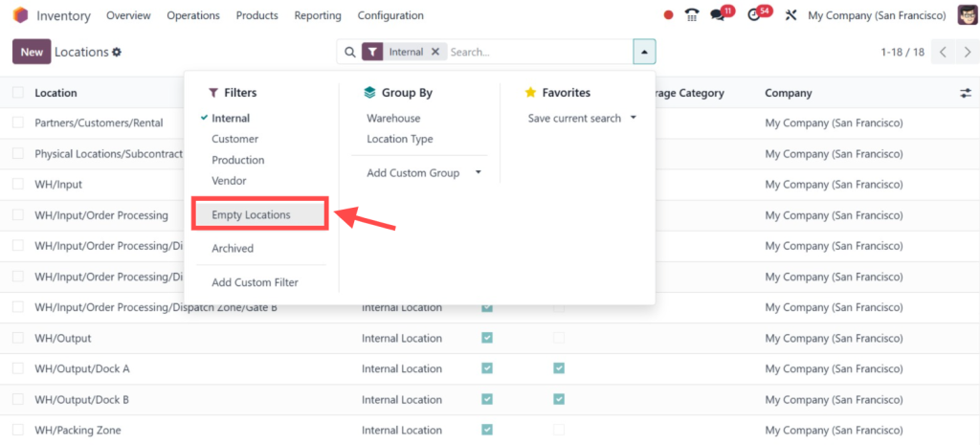Open the VoIP phone icon
This screenshot has height=445, width=980.
click(x=691, y=15)
